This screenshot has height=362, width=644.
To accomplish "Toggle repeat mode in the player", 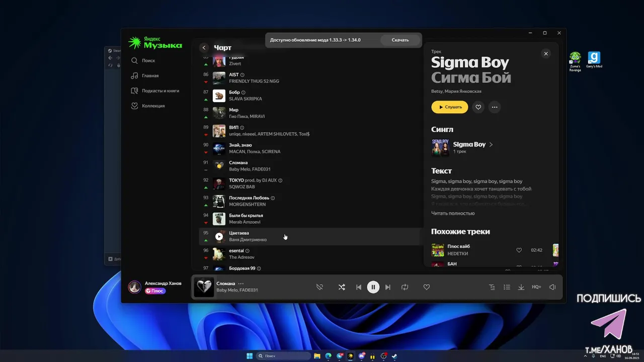I will pos(405,287).
